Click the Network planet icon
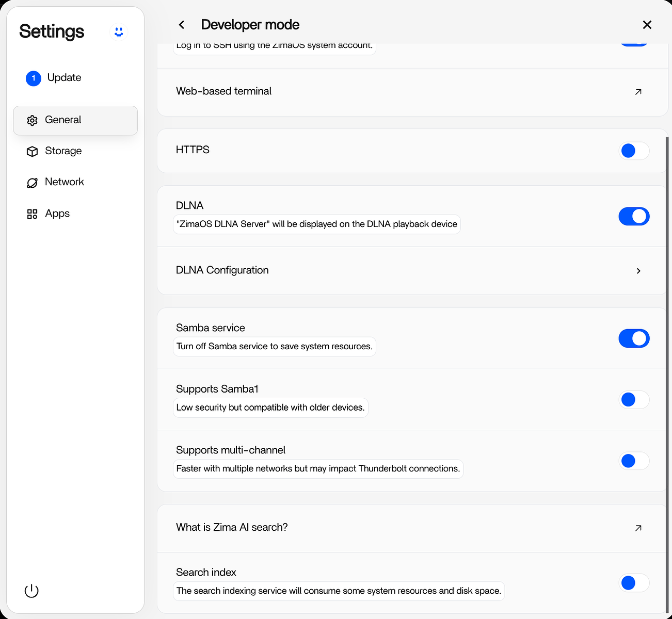 [x=32, y=183]
